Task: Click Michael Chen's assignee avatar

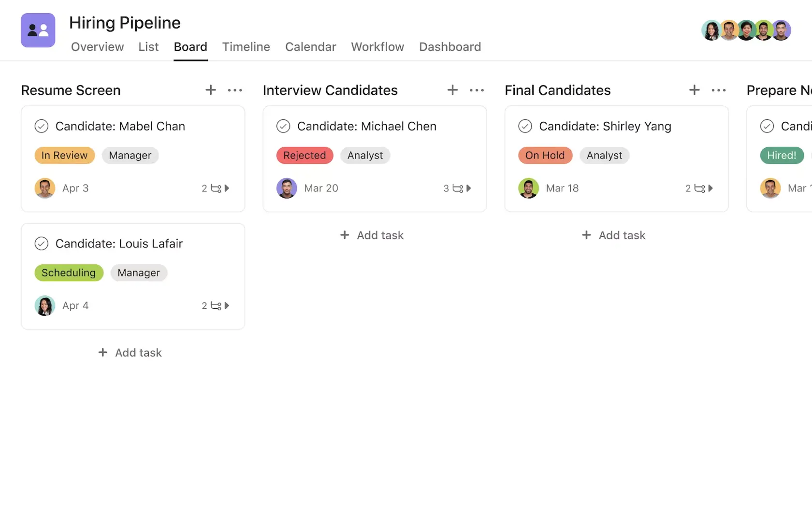Action: pyautogui.click(x=286, y=188)
